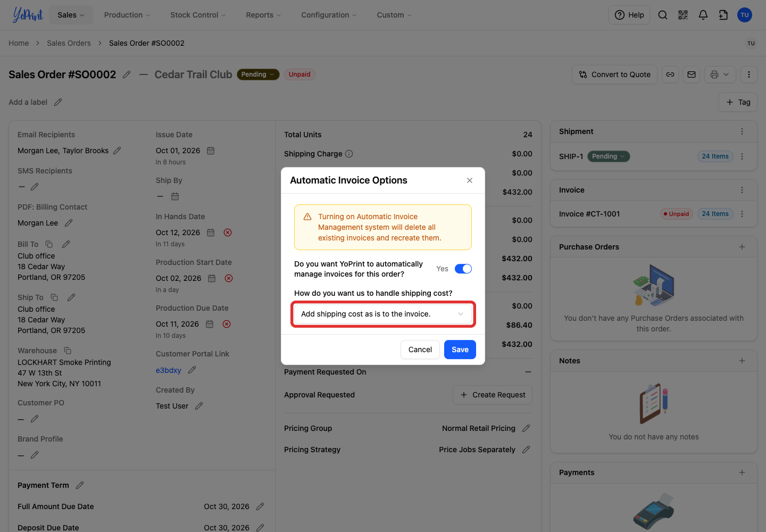Go to Sales Orders breadcrumb
Screen dimensions: 766x532
point(69,43)
